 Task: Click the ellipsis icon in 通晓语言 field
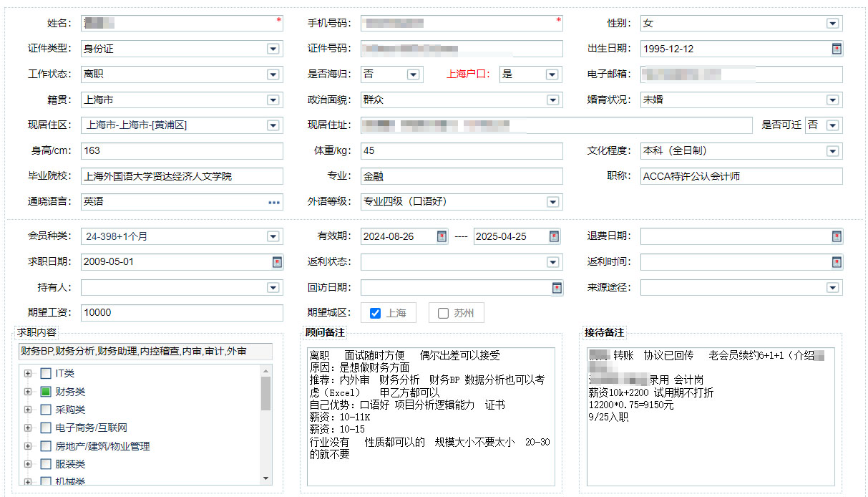[x=274, y=203]
